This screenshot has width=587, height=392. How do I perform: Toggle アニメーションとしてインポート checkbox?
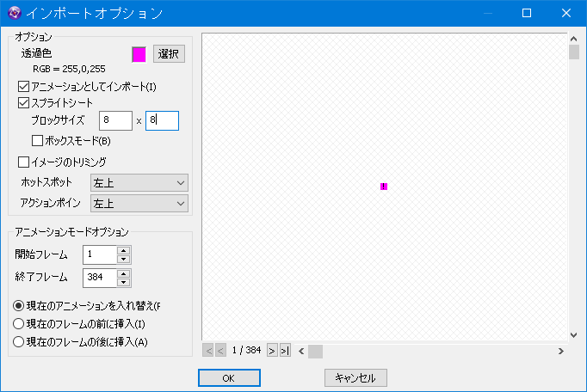[24, 87]
